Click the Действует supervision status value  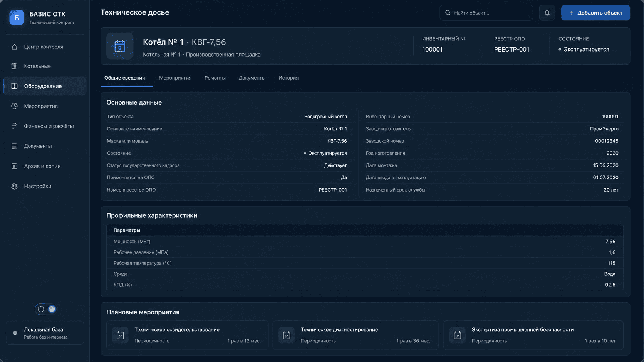click(x=335, y=165)
